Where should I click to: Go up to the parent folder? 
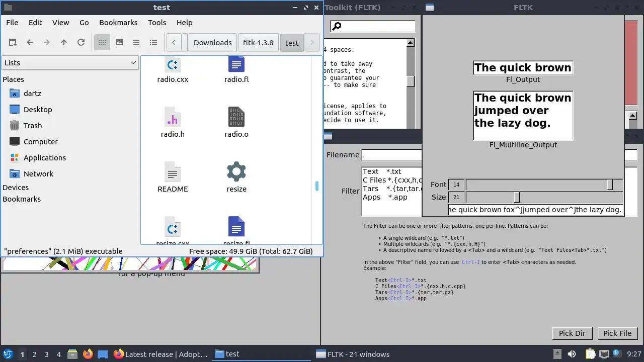coord(64,43)
